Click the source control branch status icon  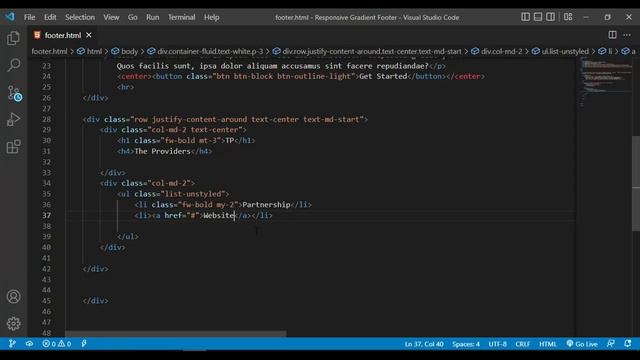[12, 344]
